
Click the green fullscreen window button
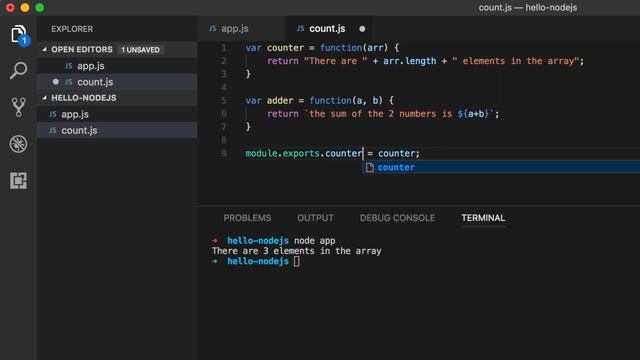point(40,7)
